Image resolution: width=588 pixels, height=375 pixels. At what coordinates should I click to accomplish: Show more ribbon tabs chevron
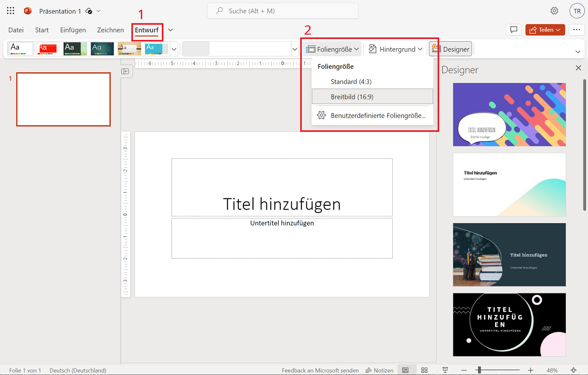coord(170,30)
